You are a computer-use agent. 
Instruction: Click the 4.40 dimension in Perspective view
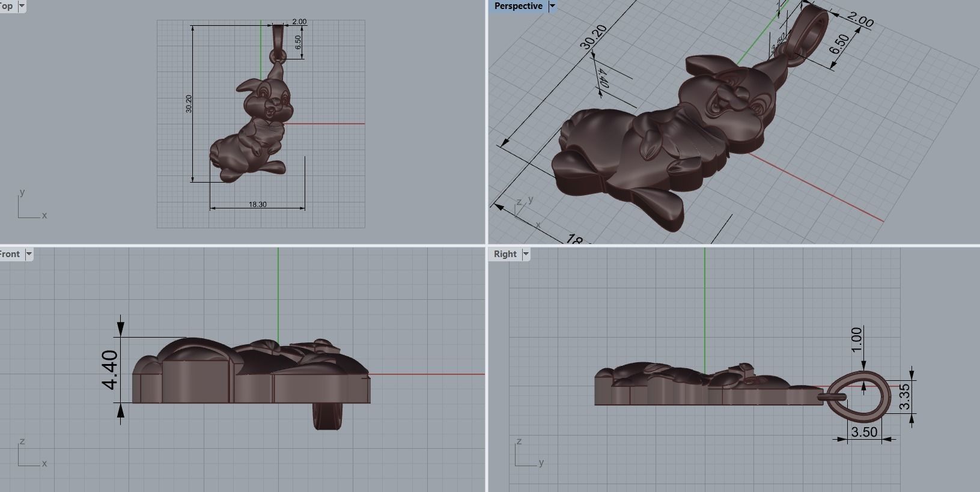603,78
